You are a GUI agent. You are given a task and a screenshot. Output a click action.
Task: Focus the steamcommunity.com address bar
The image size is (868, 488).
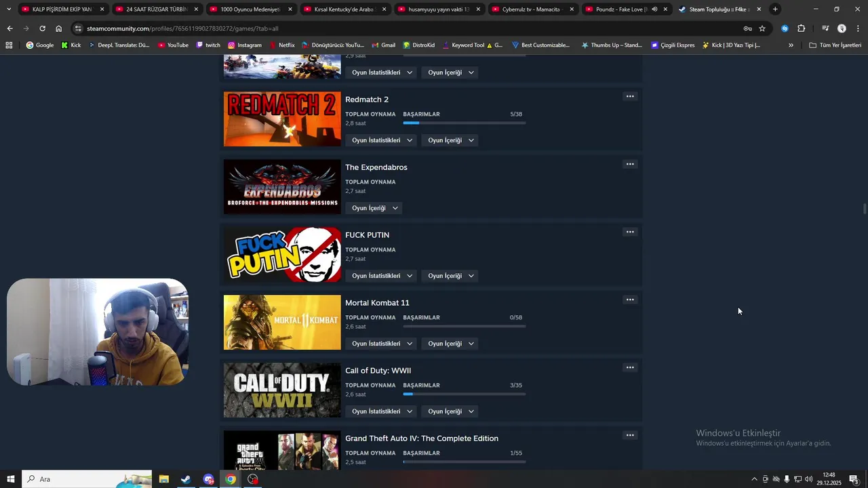pyautogui.click(x=407, y=28)
